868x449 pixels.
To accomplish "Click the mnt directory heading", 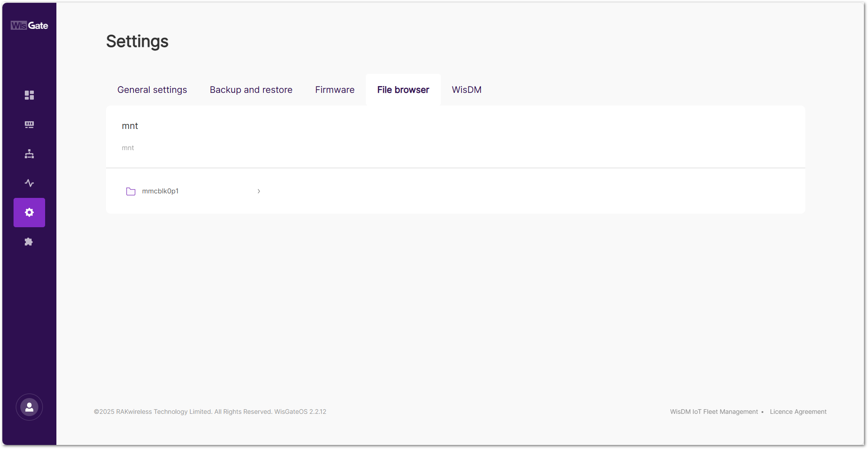I will 130,126.
